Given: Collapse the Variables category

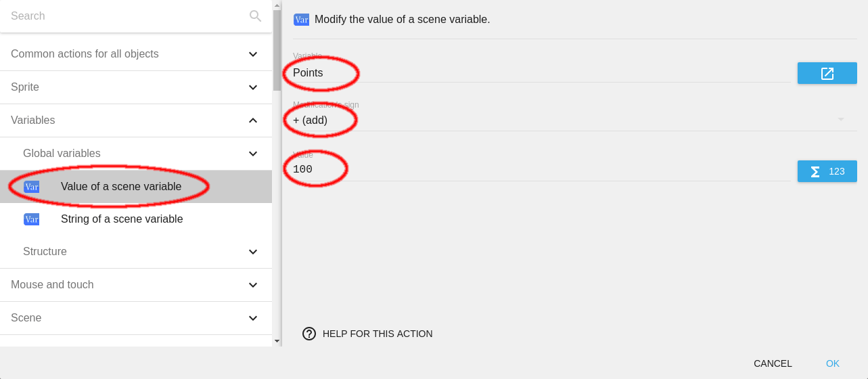Looking at the screenshot, I should pyautogui.click(x=253, y=120).
